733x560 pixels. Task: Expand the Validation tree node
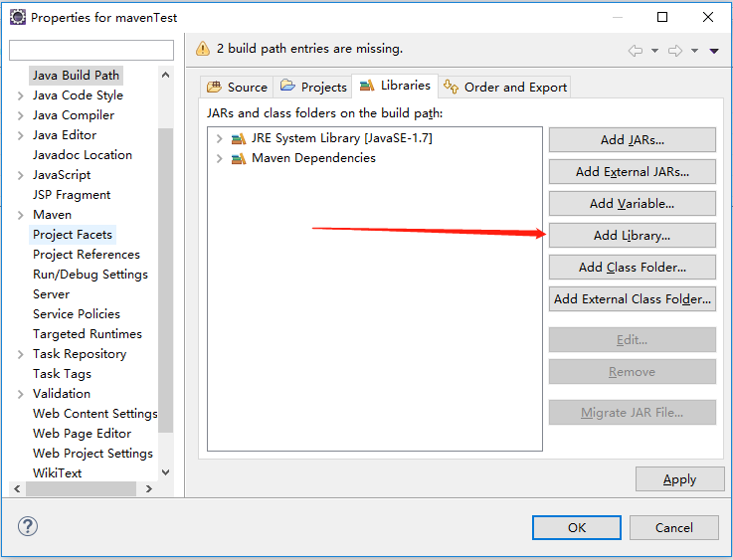point(20,394)
